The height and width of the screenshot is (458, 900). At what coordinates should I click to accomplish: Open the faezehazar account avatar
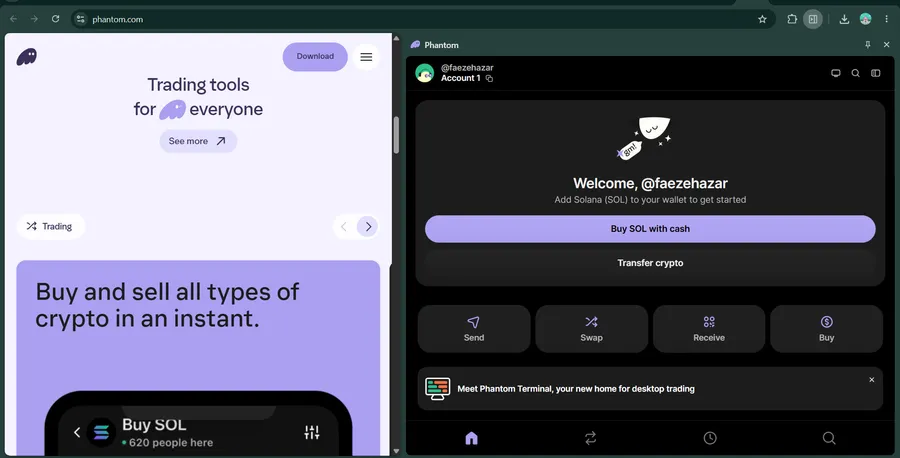click(x=425, y=73)
